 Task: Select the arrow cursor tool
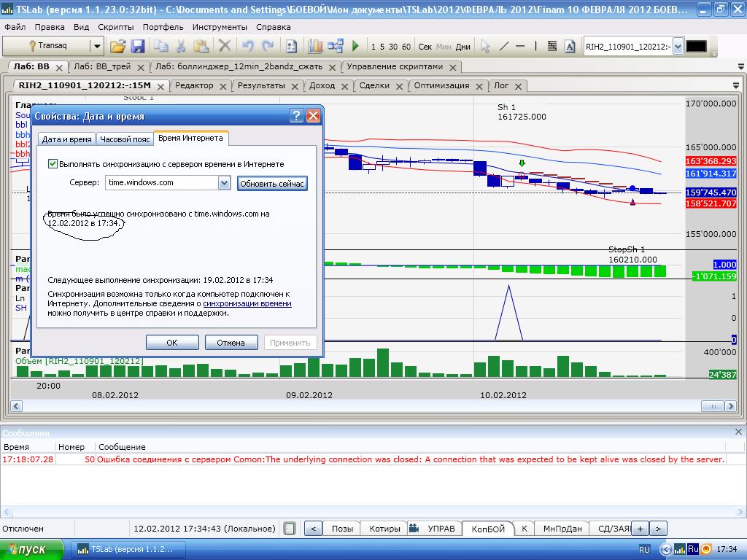click(x=486, y=46)
